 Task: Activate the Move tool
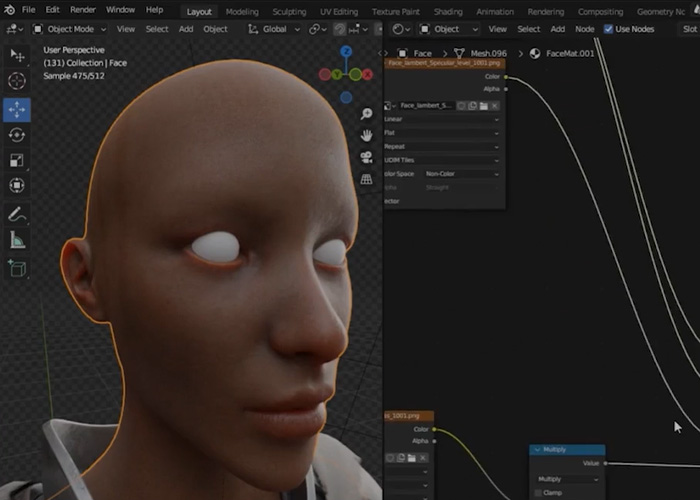coord(17,108)
